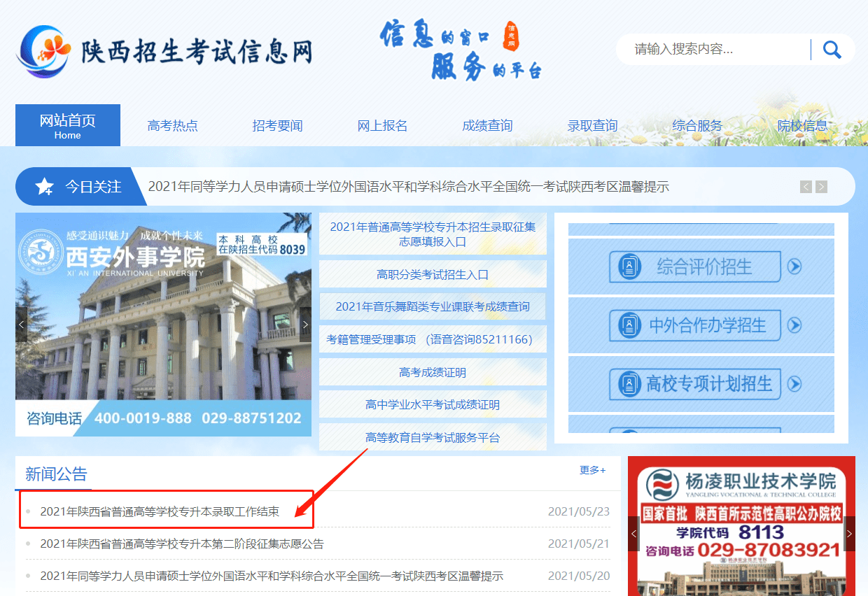This screenshot has height=596, width=868.
Task: Click the magnifier search icon
Action: 832,49
